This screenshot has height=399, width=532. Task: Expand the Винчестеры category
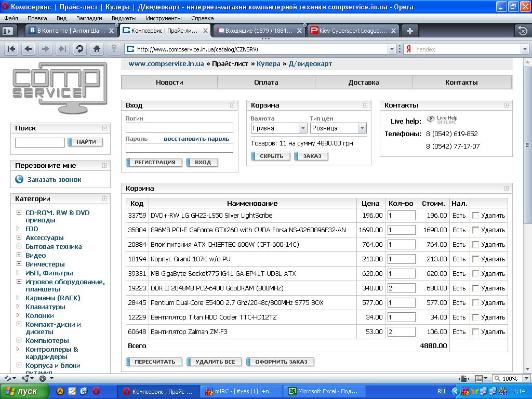point(19,264)
